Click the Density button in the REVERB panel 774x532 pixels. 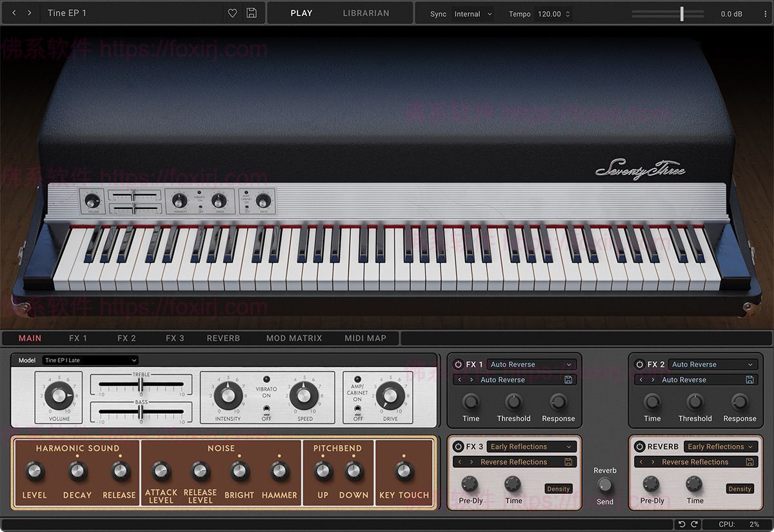[739, 489]
